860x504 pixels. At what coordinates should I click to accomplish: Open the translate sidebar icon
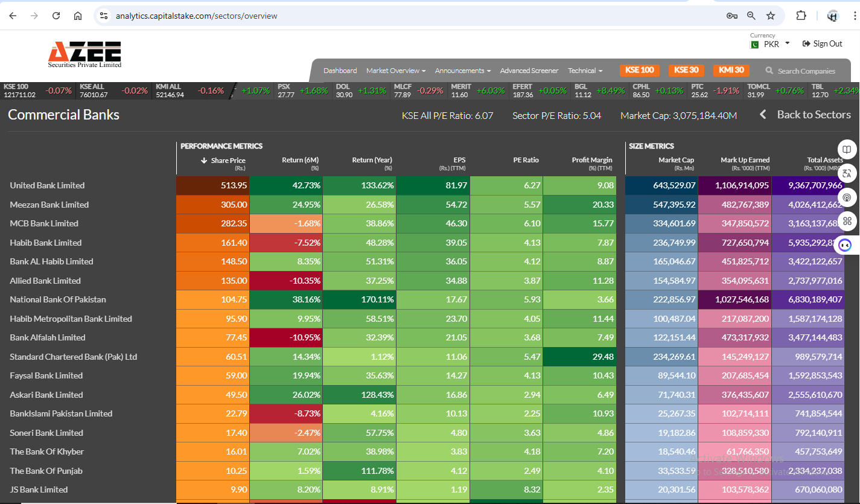[x=847, y=173]
